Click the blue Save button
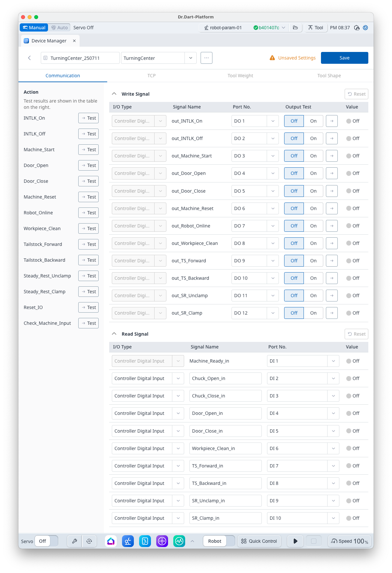This screenshot has height=573, width=392. 344,58
